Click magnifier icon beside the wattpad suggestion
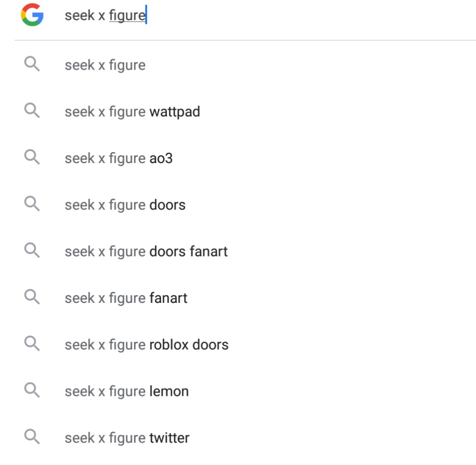This screenshot has height=465, width=476. tap(32, 111)
